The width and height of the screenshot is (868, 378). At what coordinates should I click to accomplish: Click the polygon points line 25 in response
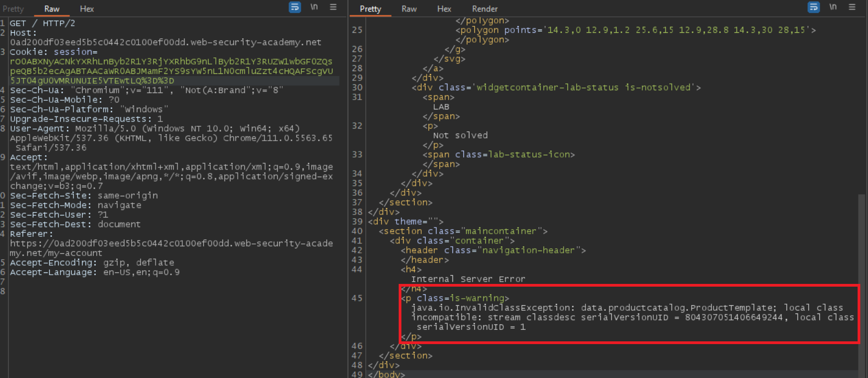pyautogui.click(x=635, y=30)
